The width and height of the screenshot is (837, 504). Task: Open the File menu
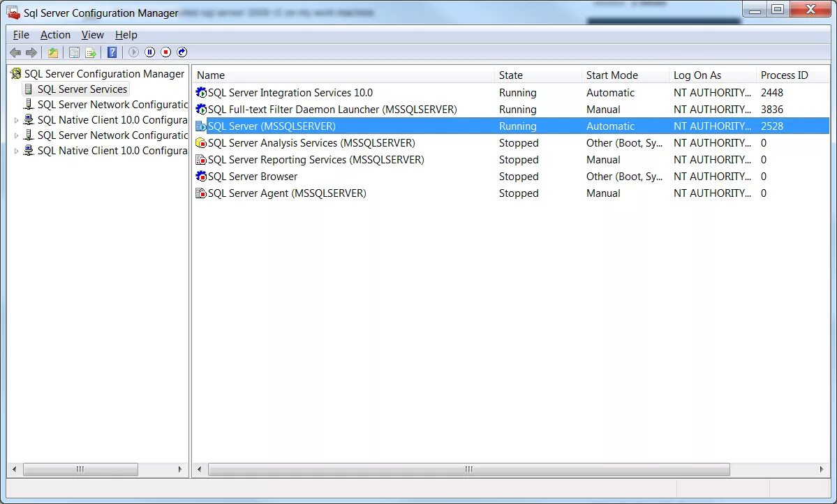click(21, 35)
